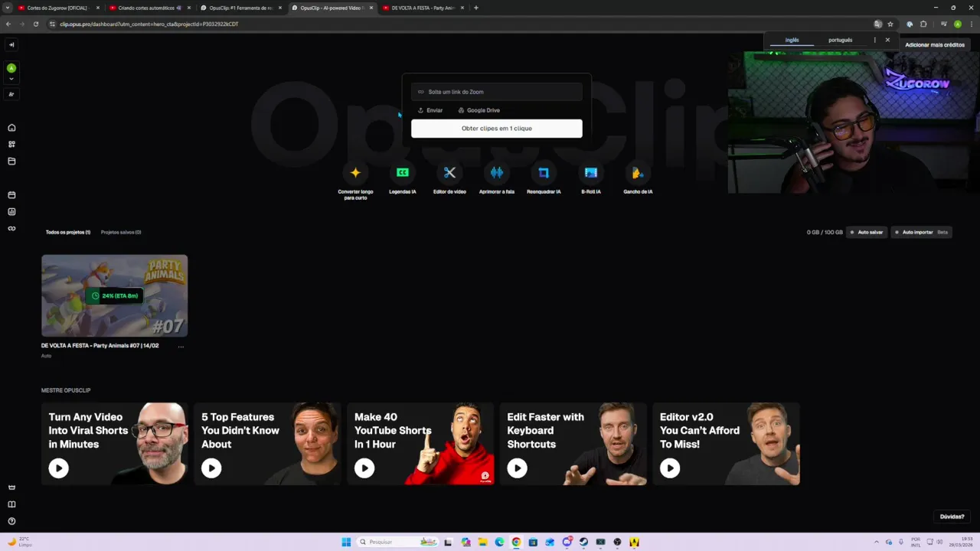980x551 pixels.
Task: Reload the page
Action: coord(35,24)
